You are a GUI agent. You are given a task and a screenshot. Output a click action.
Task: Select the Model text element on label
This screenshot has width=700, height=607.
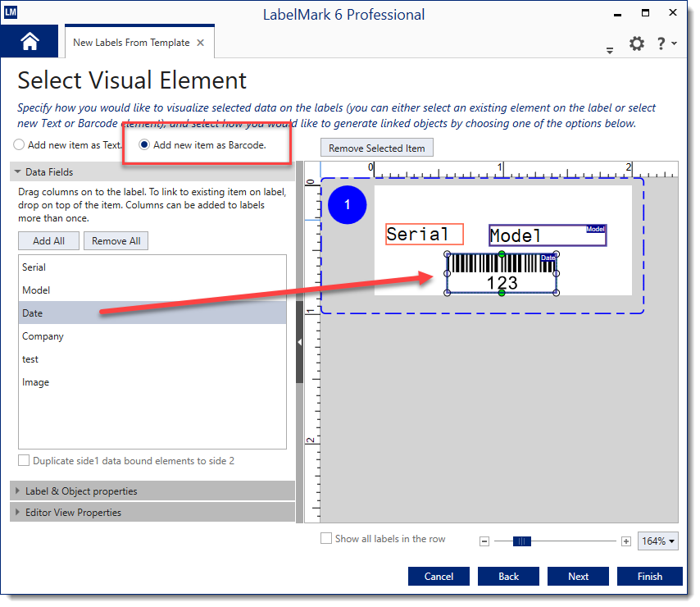point(548,235)
